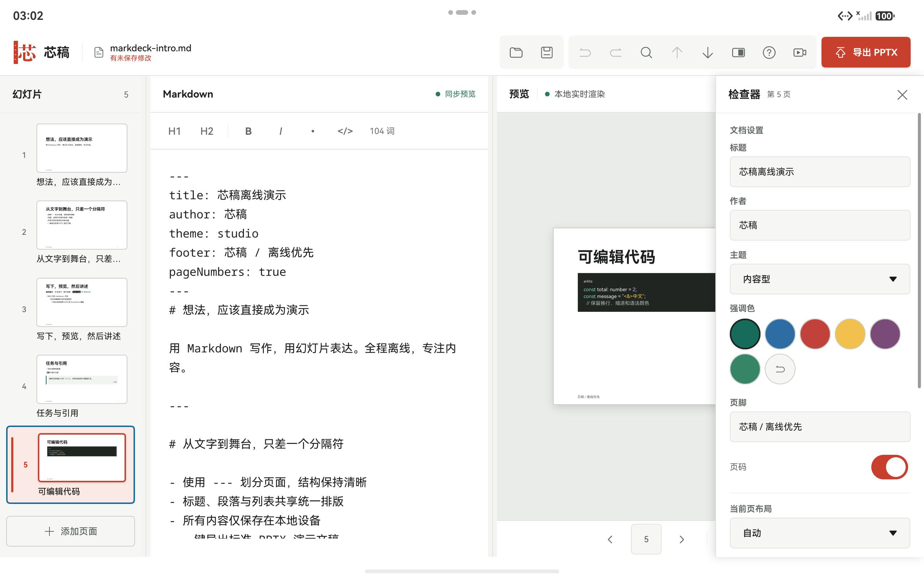Save the document with the disk icon
Image resolution: width=924 pixels, height=578 pixels.
pos(547,52)
